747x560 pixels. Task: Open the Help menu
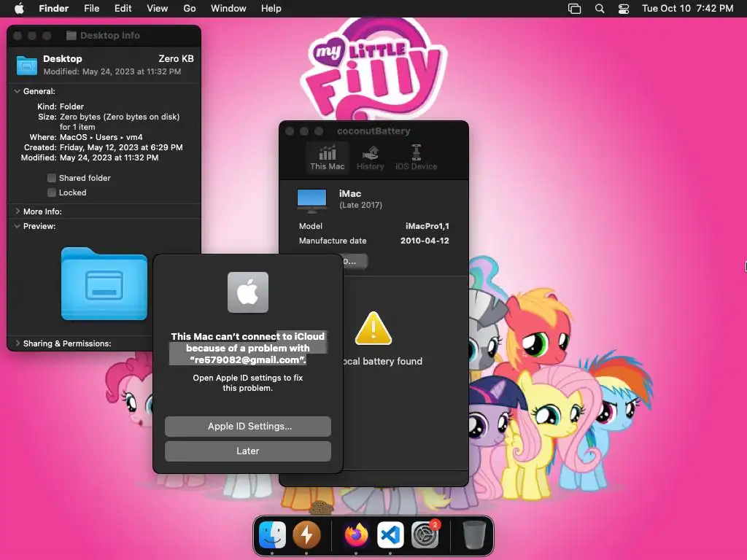(x=271, y=8)
